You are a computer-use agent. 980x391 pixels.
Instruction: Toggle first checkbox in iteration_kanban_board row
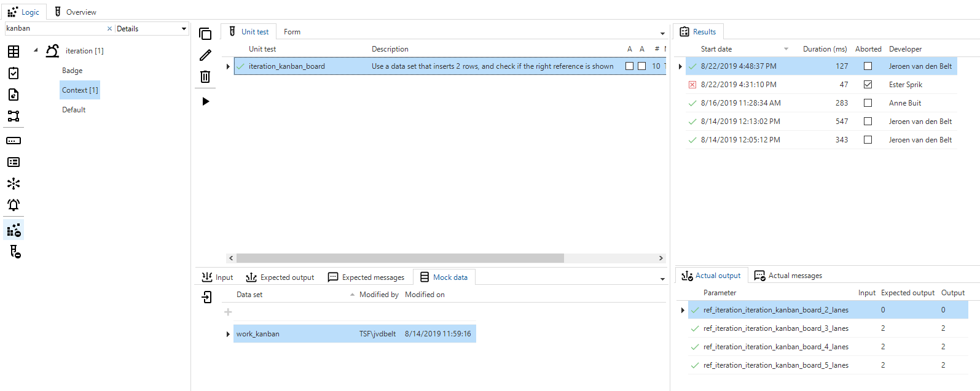point(629,66)
